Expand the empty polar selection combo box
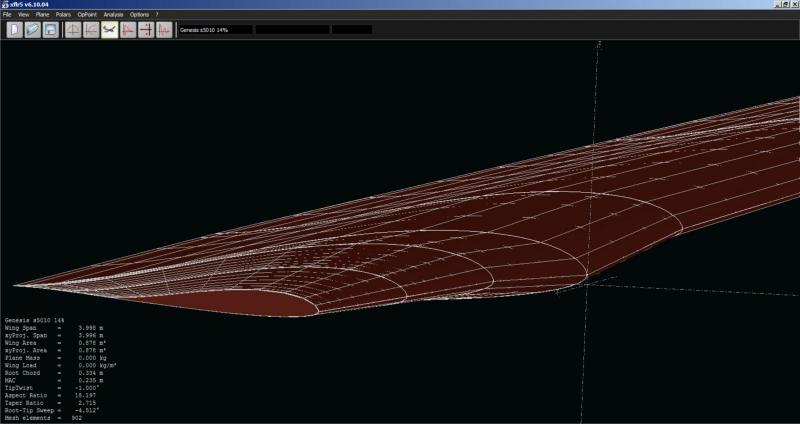Screen dimensions: 800x424 [x=291, y=30]
